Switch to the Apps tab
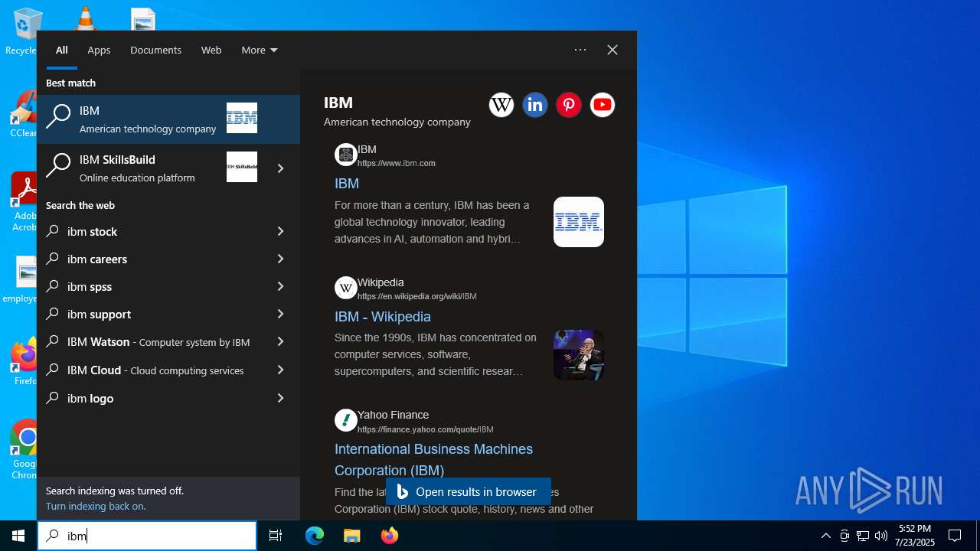 (x=99, y=50)
